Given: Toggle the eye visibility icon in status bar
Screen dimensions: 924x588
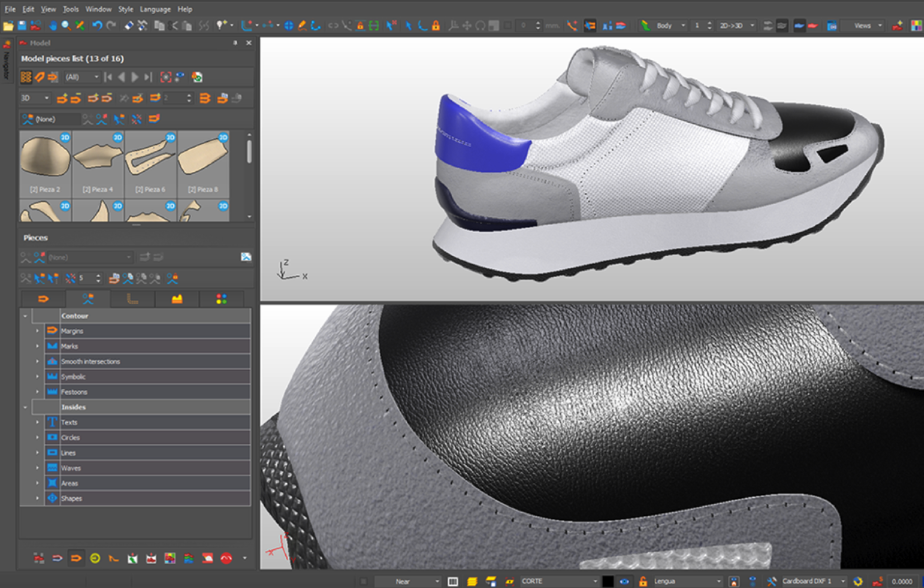Looking at the screenshot, I should (x=625, y=581).
